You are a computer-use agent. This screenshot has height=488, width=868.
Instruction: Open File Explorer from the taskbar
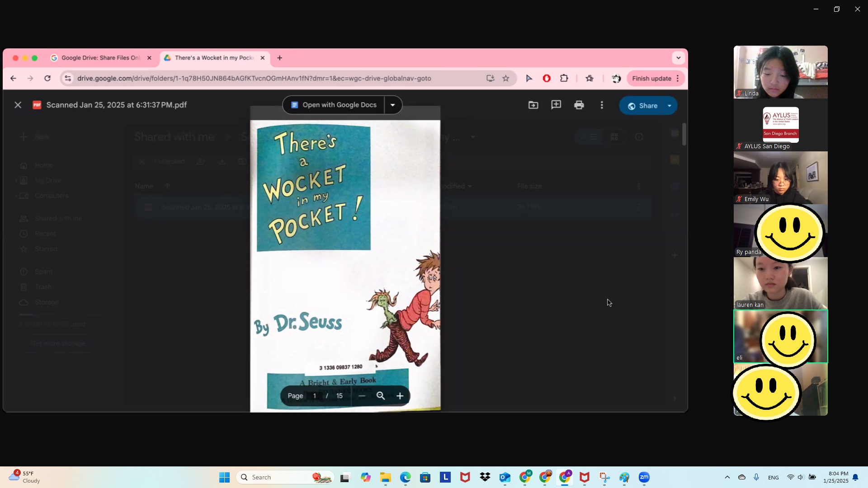click(x=385, y=477)
